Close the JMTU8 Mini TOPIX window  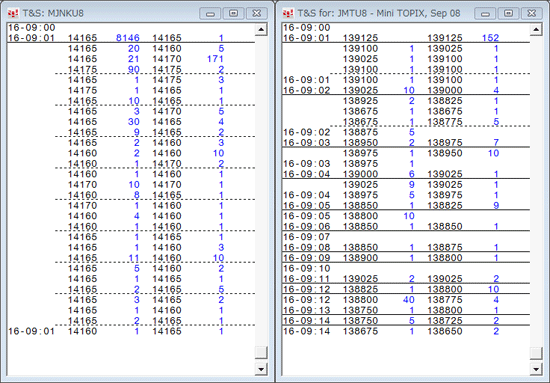tap(532, 13)
